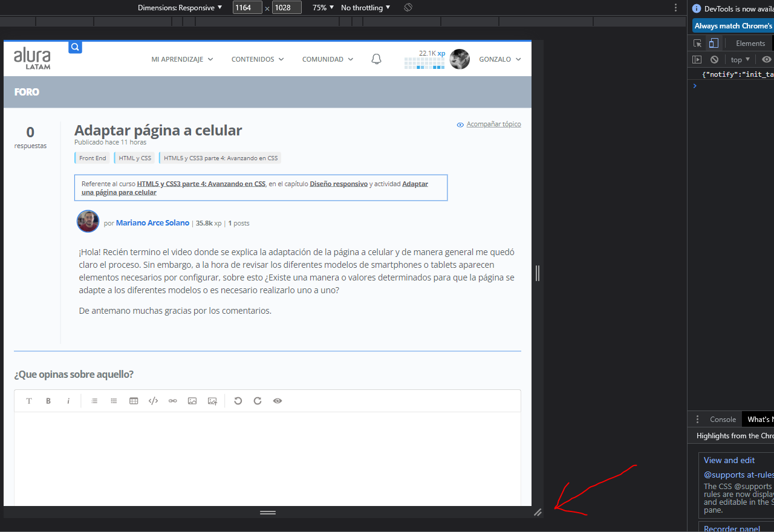Insert an image in reply editor
Screen dimensions: 774x532
[192, 401]
